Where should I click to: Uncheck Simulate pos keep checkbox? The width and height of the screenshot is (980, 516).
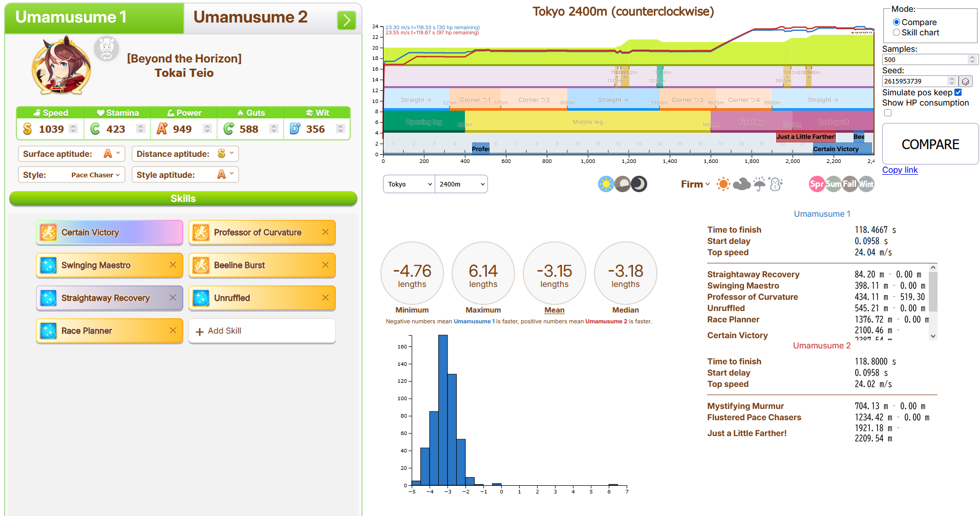[x=958, y=93]
